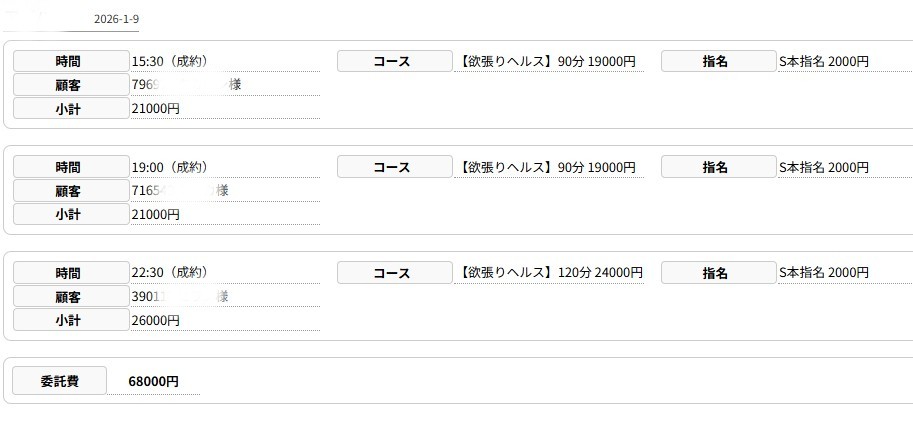
Task: Select the course value in the 15:30 booking
Action: tap(548, 62)
